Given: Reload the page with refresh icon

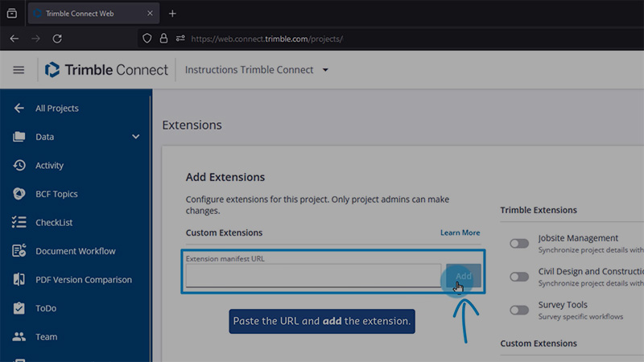Looking at the screenshot, I should pyautogui.click(x=57, y=39).
